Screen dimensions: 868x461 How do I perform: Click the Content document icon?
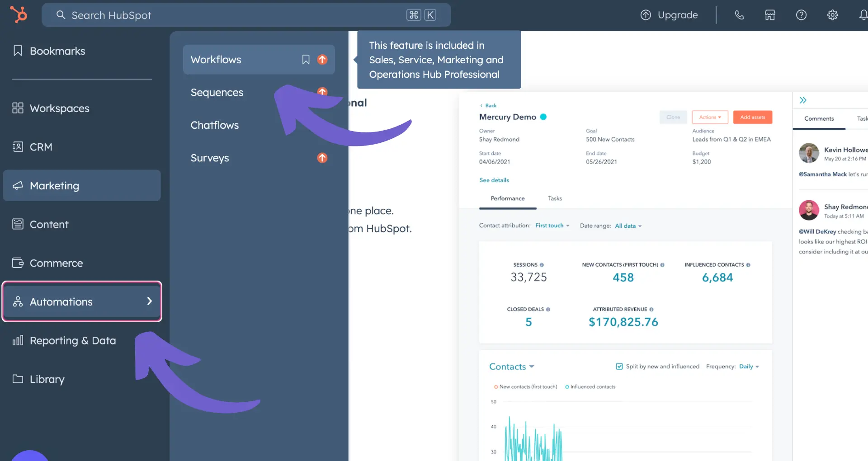[18, 224]
